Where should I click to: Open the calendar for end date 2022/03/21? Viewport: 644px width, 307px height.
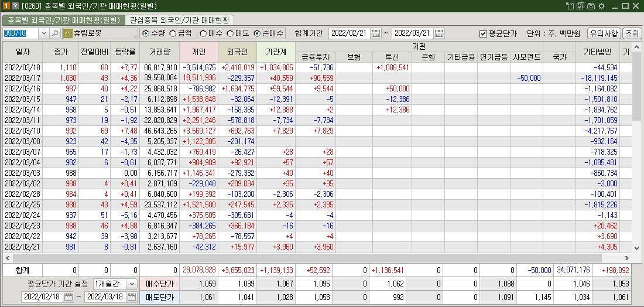click(x=439, y=33)
